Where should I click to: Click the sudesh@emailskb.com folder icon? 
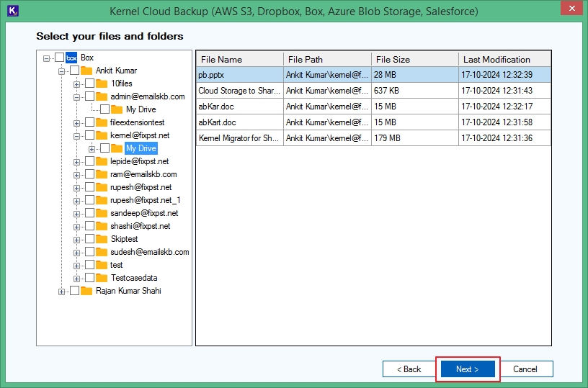102,252
